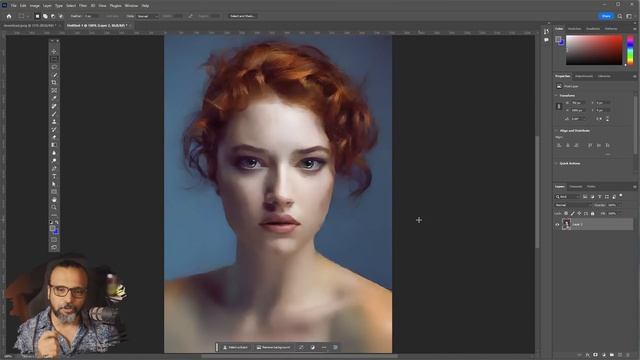Open the Filter menu

tap(83, 6)
